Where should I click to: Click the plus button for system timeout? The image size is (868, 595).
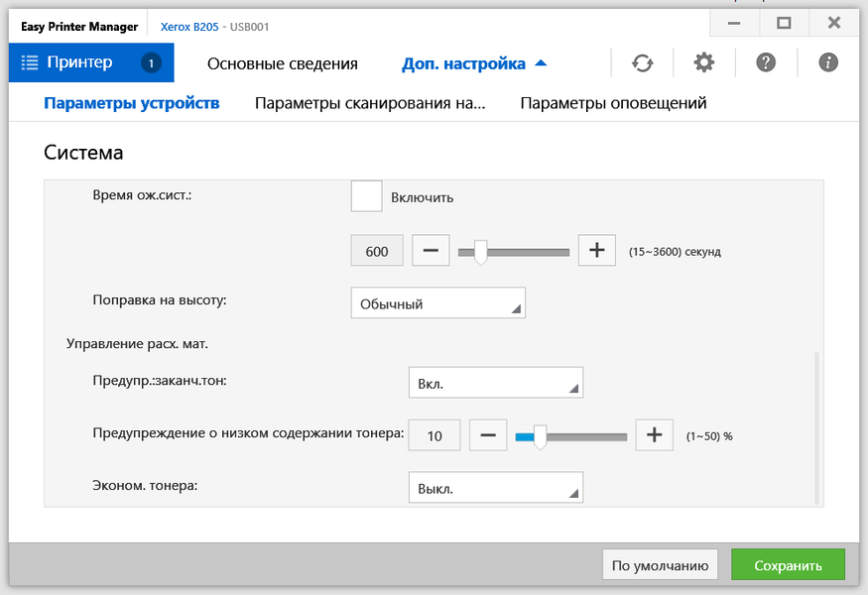(596, 251)
